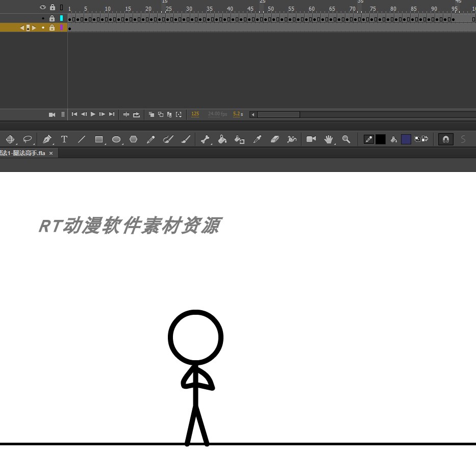The image size is (476, 476).
Task: Select the Pen tool
Action: [x=47, y=139]
